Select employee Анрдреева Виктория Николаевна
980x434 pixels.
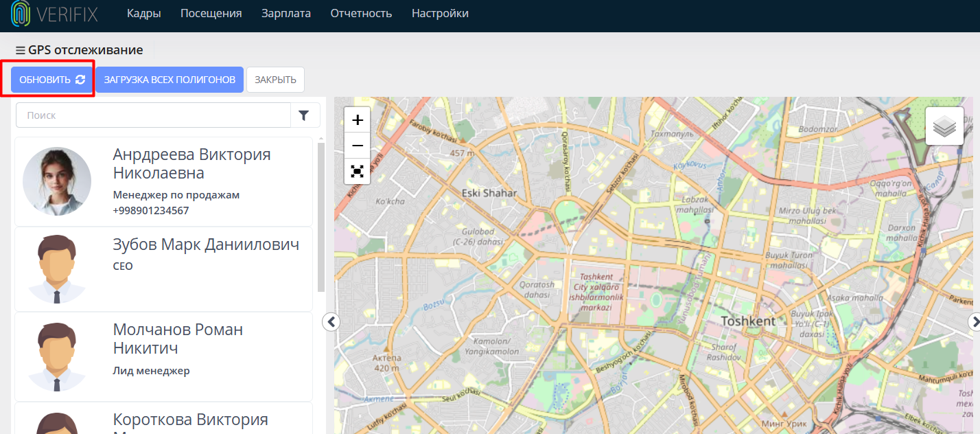point(163,182)
